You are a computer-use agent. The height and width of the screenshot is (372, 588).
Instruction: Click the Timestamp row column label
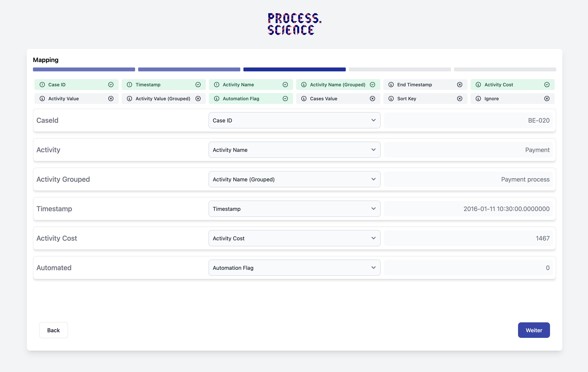point(54,209)
